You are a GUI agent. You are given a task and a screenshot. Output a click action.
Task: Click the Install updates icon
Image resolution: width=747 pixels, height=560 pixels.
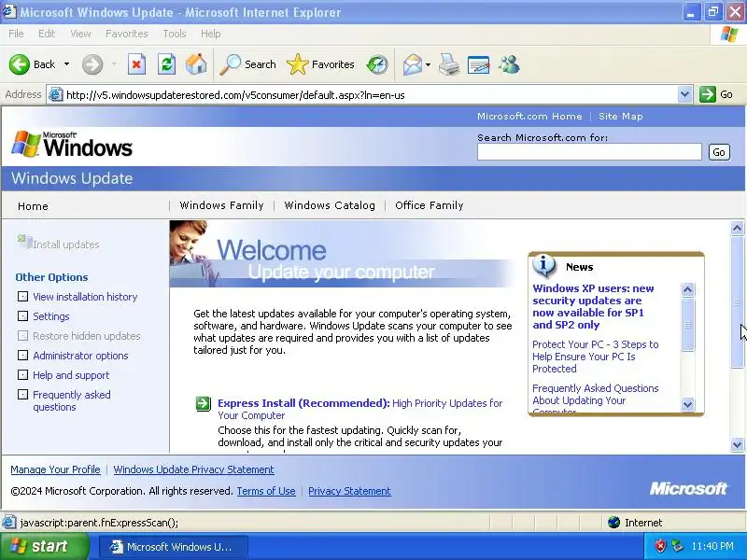[x=24, y=242]
